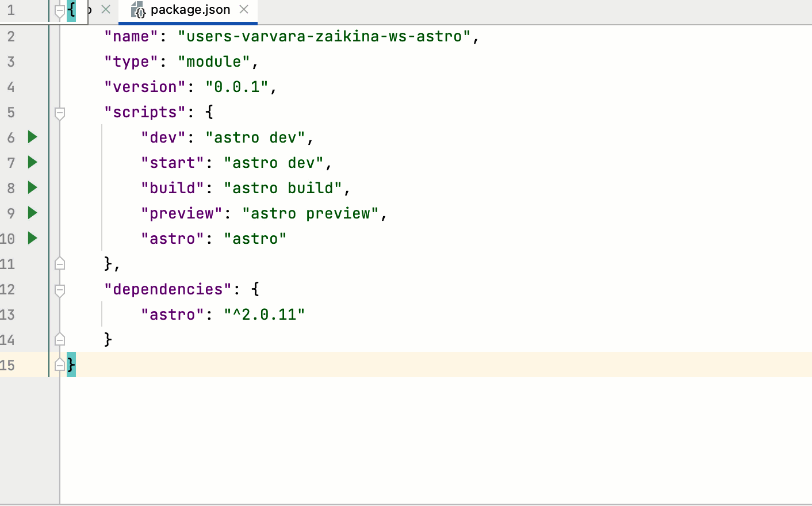This screenshot has height=506, width=812.
Task: Select the partially visible leftmost editor tab
Action: click(89, 10)
